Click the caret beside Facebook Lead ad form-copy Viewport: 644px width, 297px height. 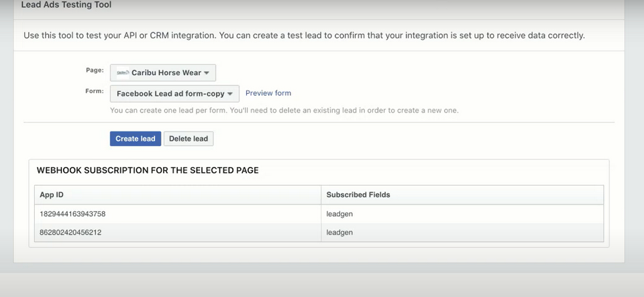pyautogui.click(x=230, y=94)
